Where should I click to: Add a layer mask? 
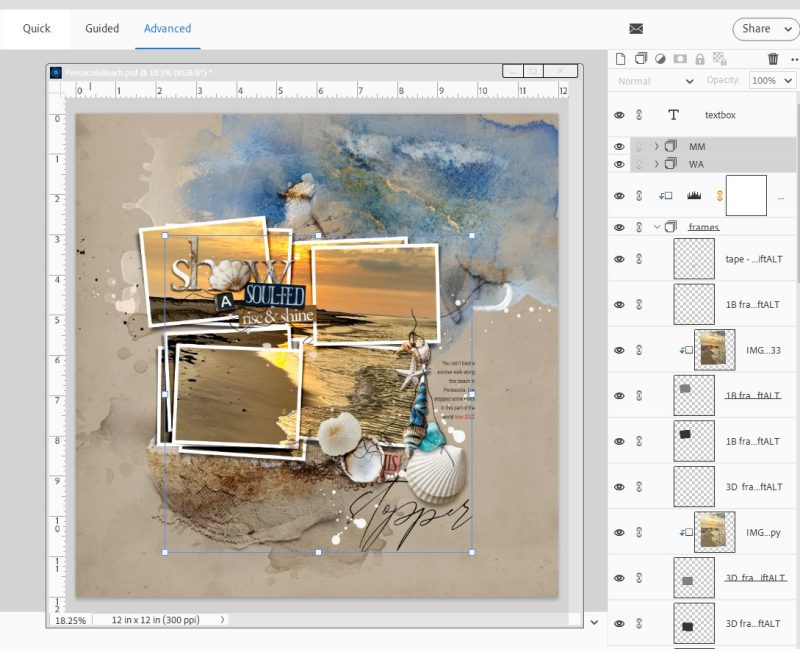coord(680,59)
